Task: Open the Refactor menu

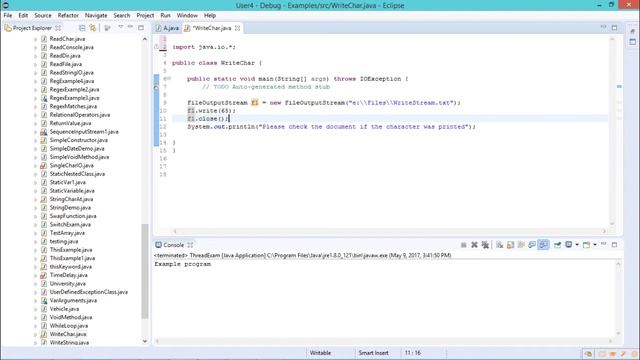Action: 68,15
